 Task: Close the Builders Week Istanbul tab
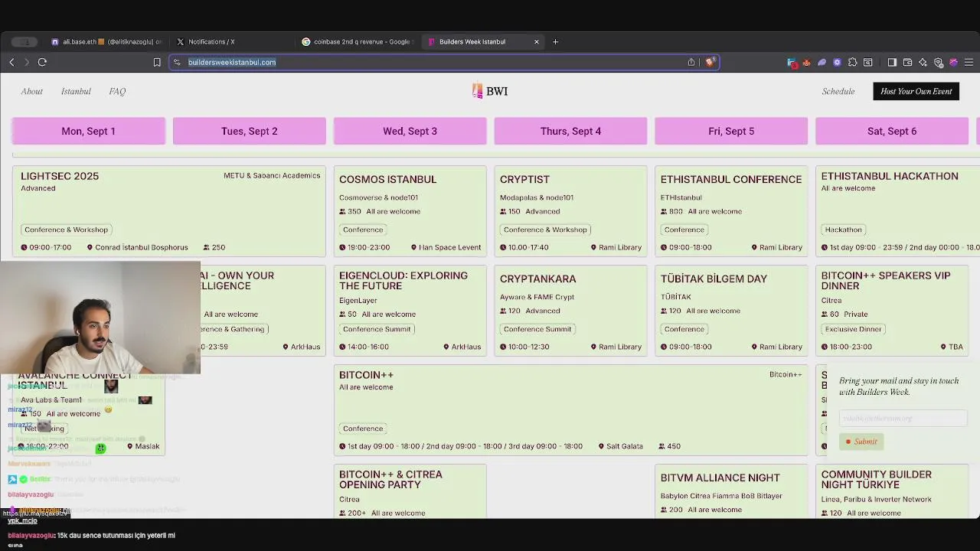point(537,41)
